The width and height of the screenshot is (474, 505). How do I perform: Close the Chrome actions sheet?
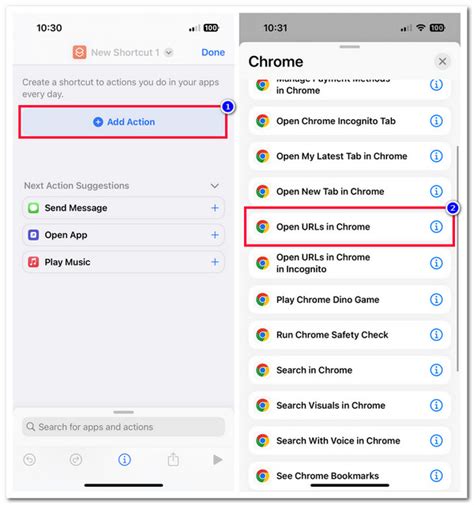(x=442, y=61)
